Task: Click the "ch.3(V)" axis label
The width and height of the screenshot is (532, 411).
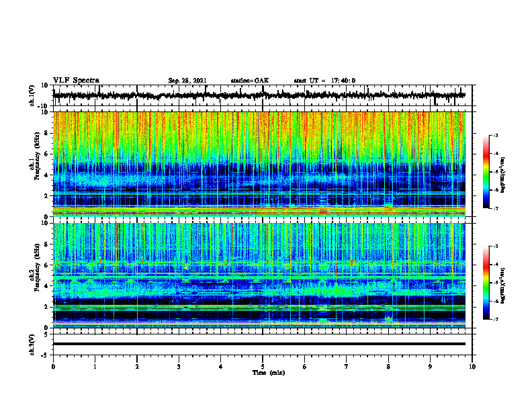Action: point(32,345)
